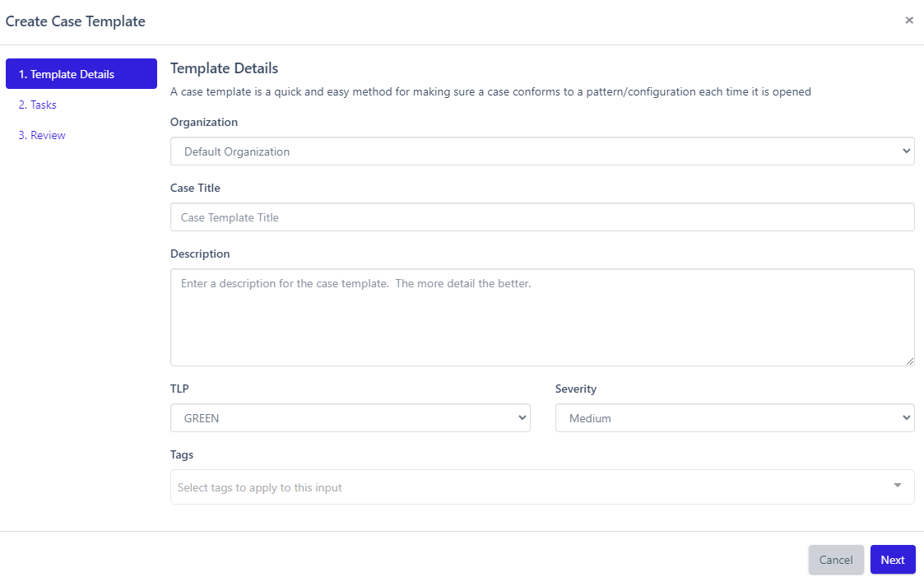924x582 pixels.
Task: Click the Tags label
Action: (182, 454)
